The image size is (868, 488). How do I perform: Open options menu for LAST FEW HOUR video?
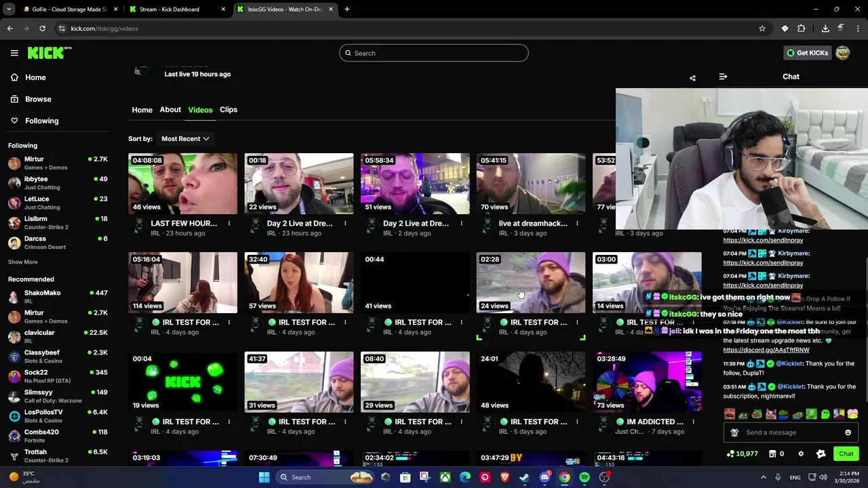(229, 224)
